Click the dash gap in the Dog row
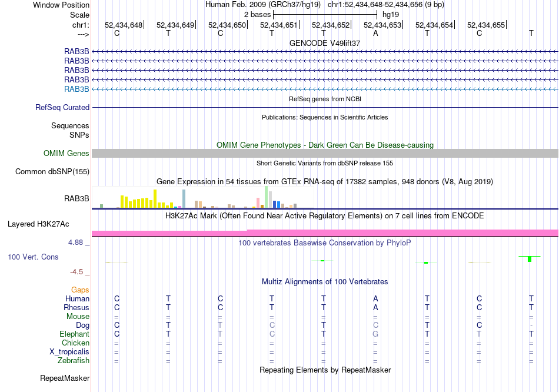This screenshot has height=392, width=559. pyautogui.click(x=531, y=325)
